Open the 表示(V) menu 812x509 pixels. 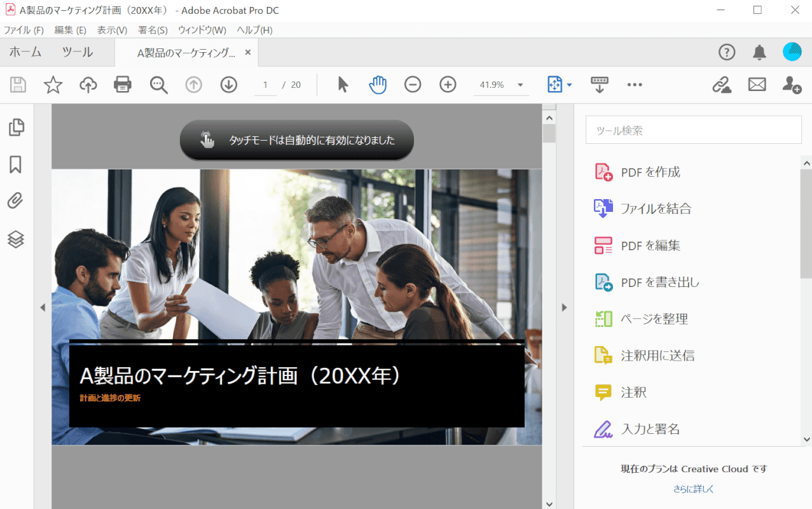coord(112,30)
